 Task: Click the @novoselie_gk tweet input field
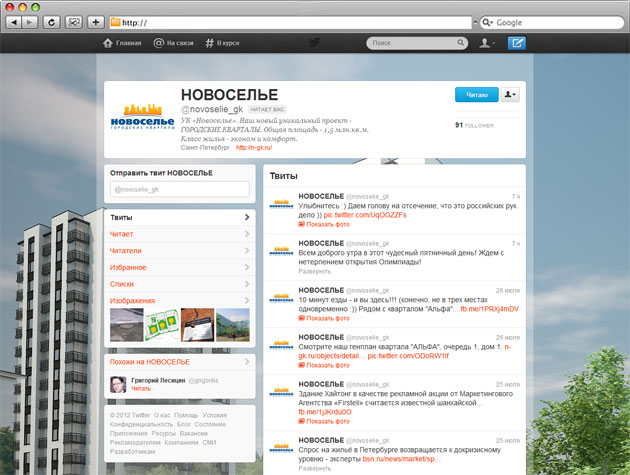[x=180, y=189]
